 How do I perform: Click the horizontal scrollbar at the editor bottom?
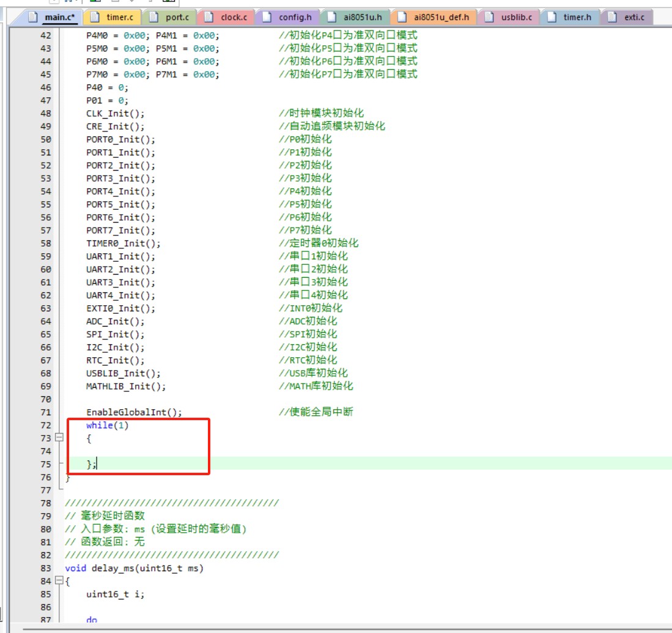click(x=342, y=628)
